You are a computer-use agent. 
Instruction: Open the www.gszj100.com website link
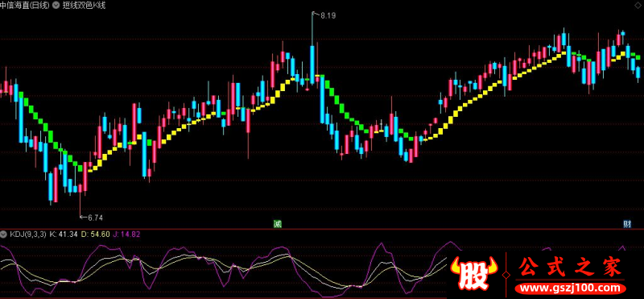pyautogui.click(x=570, y=288)
